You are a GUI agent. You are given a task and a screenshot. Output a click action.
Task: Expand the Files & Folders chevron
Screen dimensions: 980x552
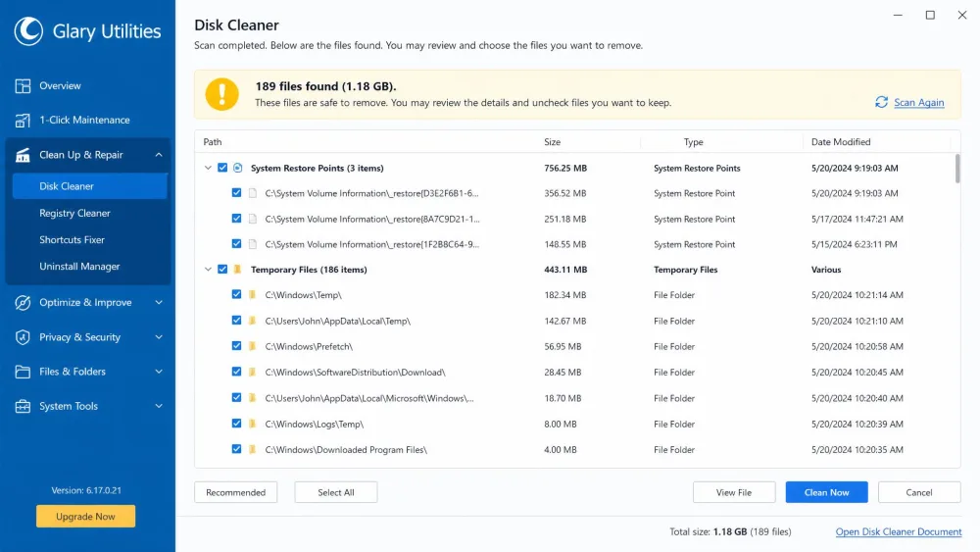coord(159,372)
